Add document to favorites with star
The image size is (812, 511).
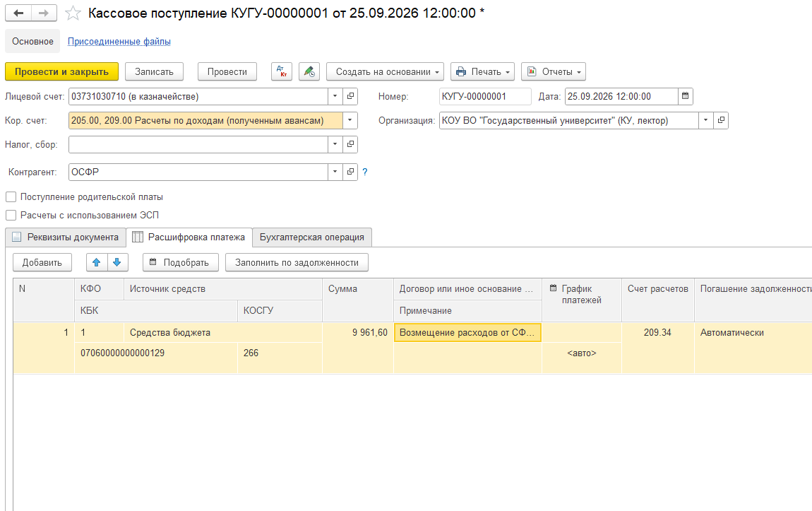tap(73, 13)
